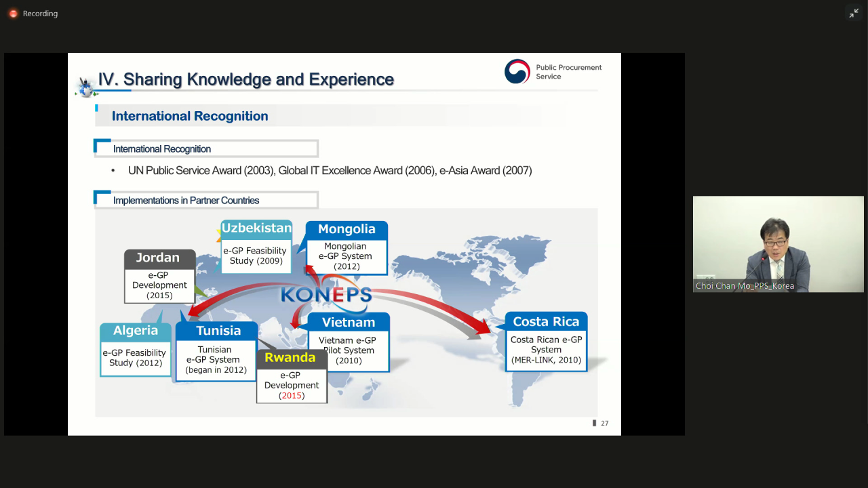Click the boxed "International Recognition" subheading
Image resolution: width=868 pixels, height=488 pixels.
162,149
